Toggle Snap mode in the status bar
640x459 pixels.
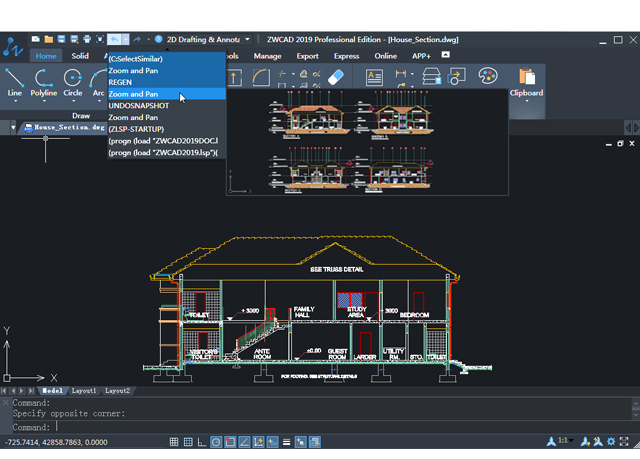[x=174, y=442]
